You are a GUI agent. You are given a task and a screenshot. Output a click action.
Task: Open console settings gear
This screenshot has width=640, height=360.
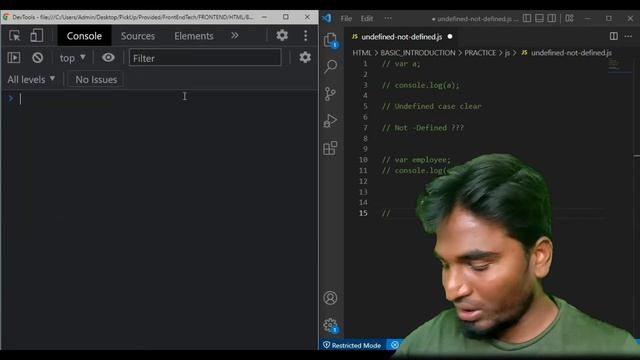tap(304, 57)
